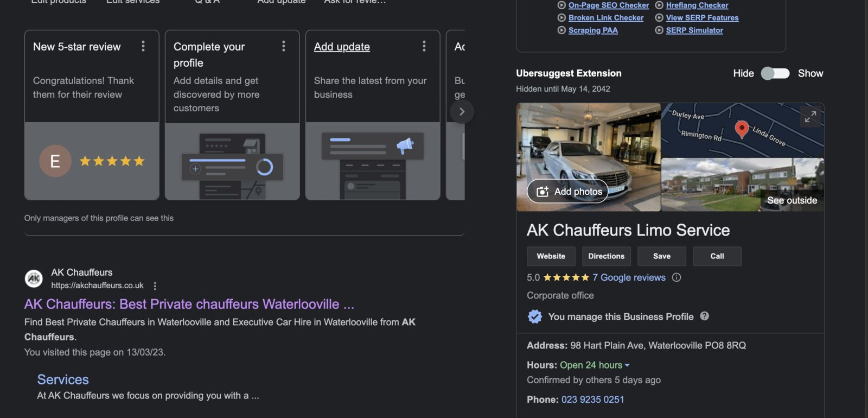Open AK Chauffeurs: Best Private chauffeurs Waterlooville result

click(x=189, y=304)
